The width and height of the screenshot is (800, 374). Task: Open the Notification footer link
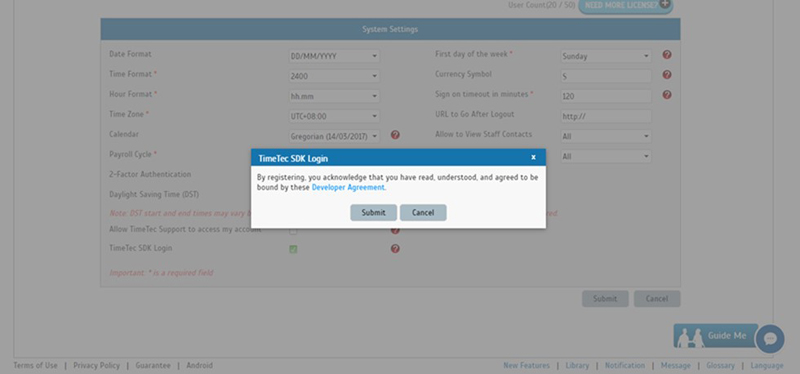tap(625, 365)
